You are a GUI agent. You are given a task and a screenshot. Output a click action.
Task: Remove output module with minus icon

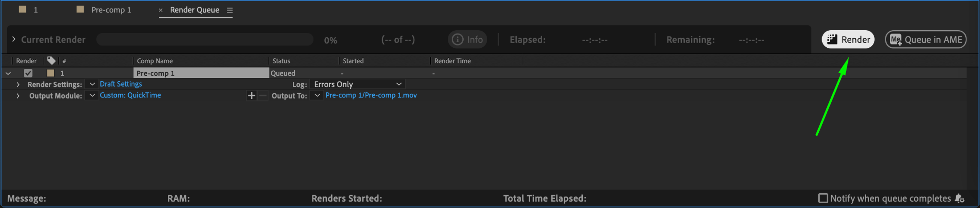(263, 96)
